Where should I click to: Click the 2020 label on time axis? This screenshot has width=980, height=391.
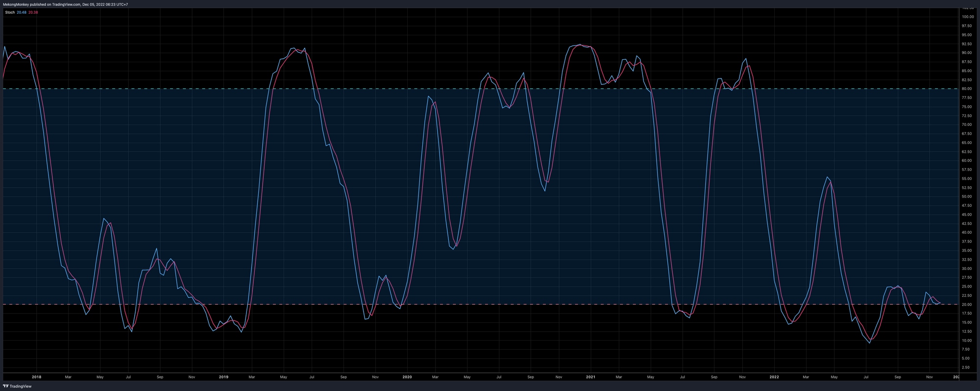(x=407, y=377)
